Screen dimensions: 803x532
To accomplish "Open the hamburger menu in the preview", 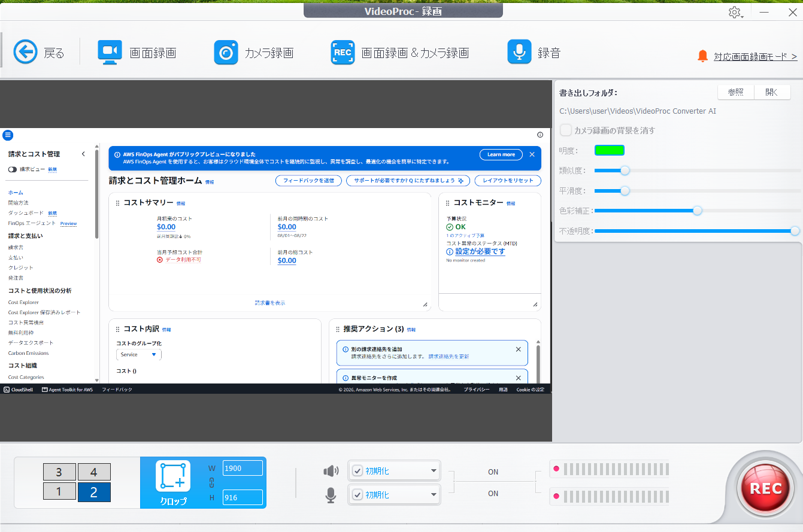I will [8, 135].
